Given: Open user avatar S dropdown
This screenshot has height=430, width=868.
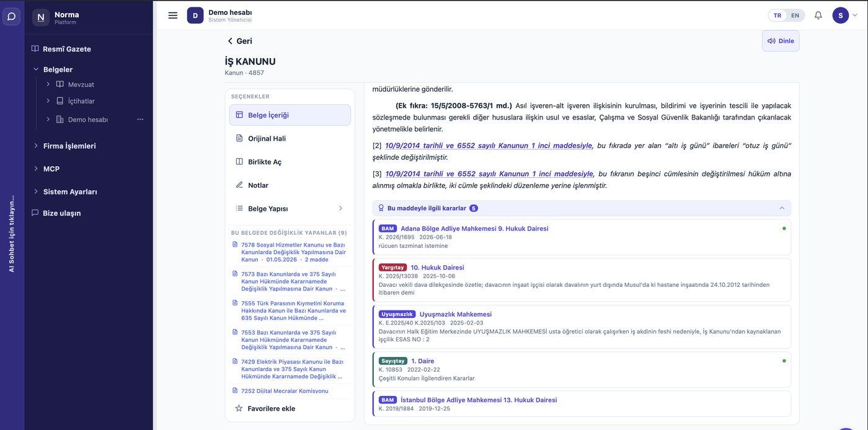Looking at the screenshot, I should pos(845,15).
